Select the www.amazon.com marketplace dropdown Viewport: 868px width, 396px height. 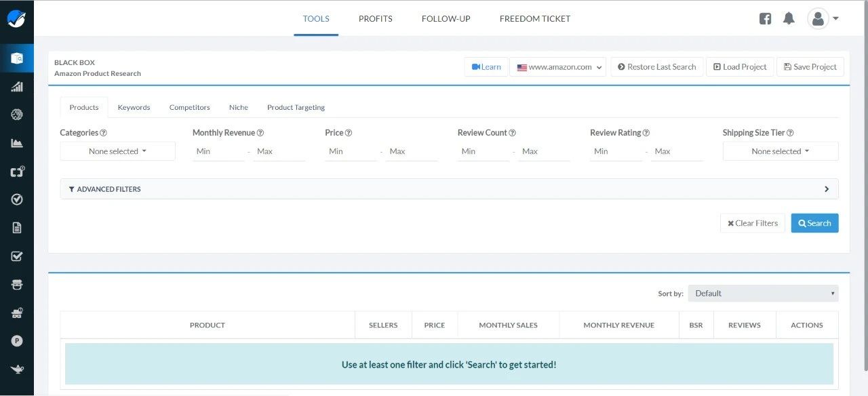coord(557,67)
